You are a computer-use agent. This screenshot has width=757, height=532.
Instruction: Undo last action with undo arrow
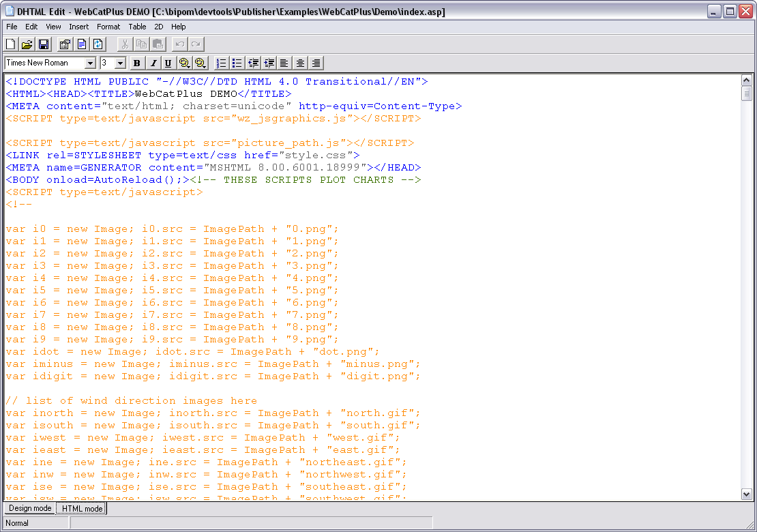179,44
